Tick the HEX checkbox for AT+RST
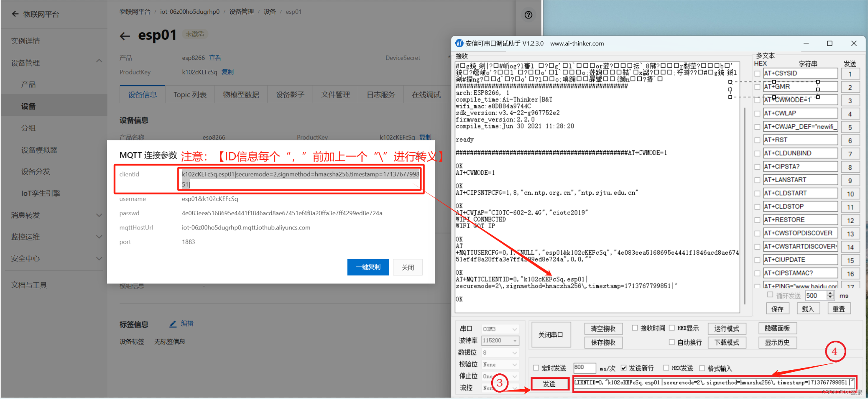Image resolution: width=868 pixels, height=399 pixels. [757, 140]
